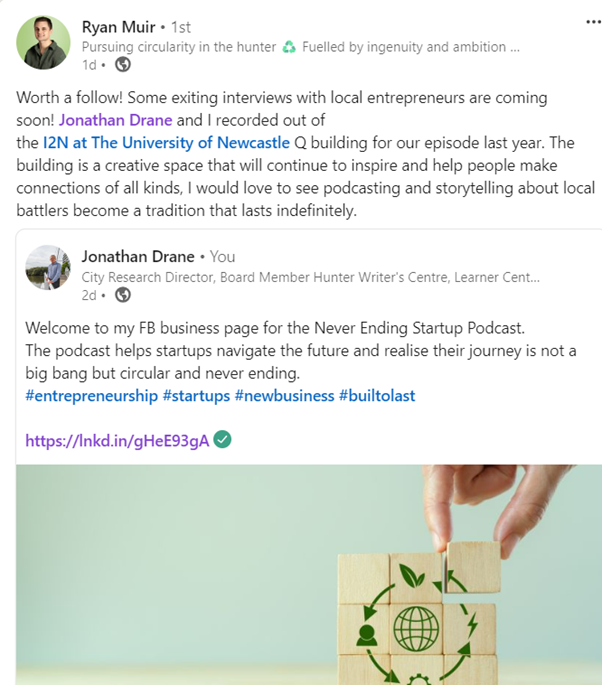The image size is (602, 685).
Task: Open the lnkd.in/gHeE93gA short link
Action: click(x=117, y=440)
